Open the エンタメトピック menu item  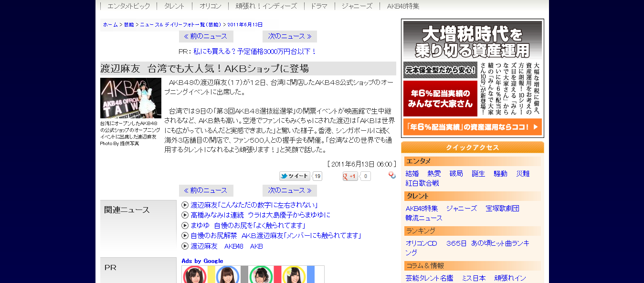pyautogui.click(x=128, y=6)
